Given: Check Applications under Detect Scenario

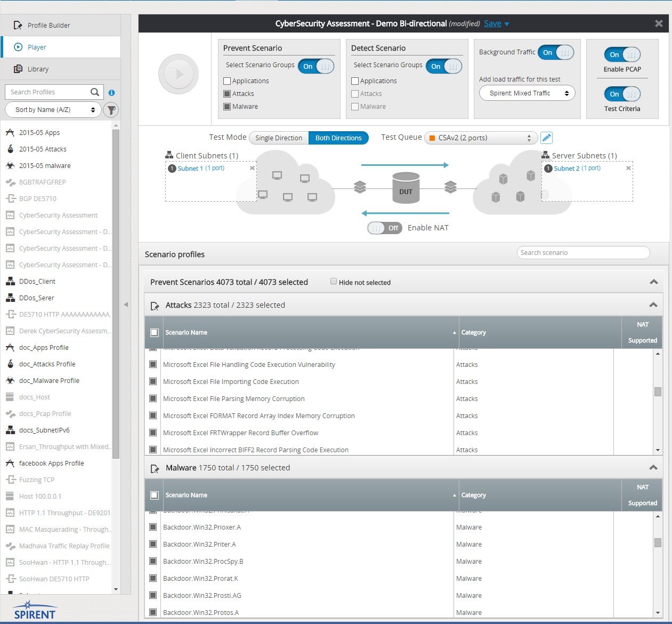Looking at the screenshot, I should coord(355,81).
